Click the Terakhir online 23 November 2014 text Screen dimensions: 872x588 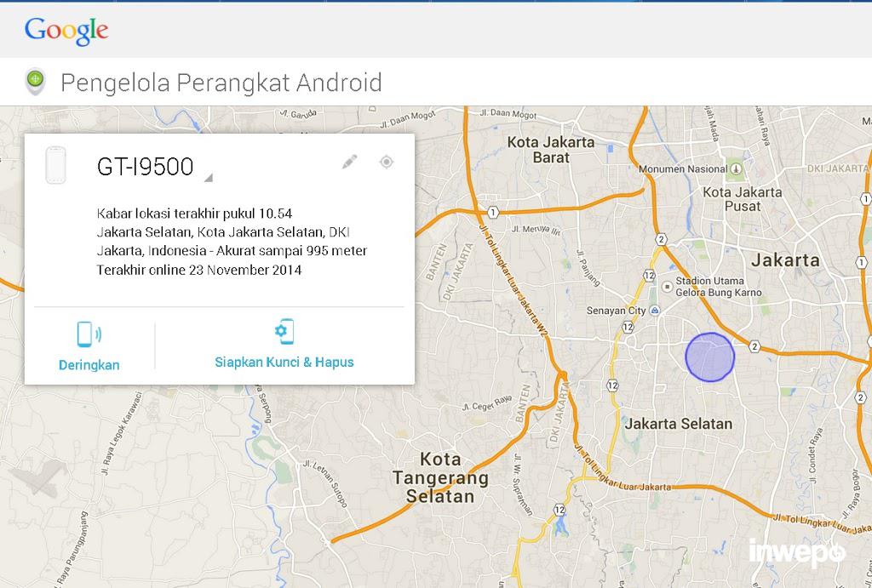[x=199, y=270]
